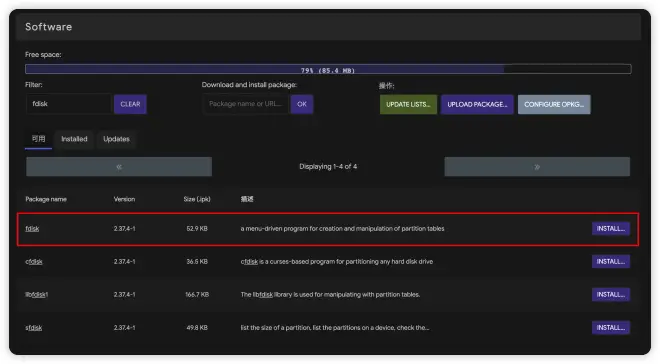
Task: Open the cfdisk package name link
Action: [x=34, y=261]
